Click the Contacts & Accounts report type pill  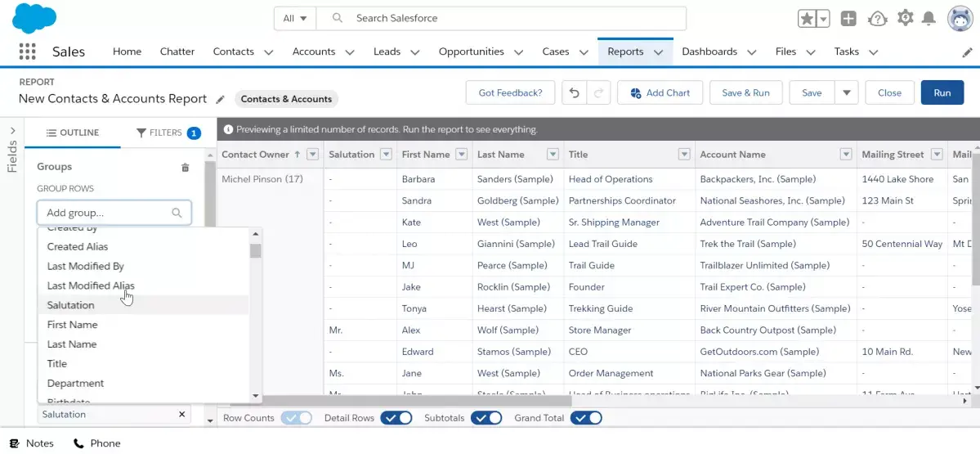click(286, 99)
